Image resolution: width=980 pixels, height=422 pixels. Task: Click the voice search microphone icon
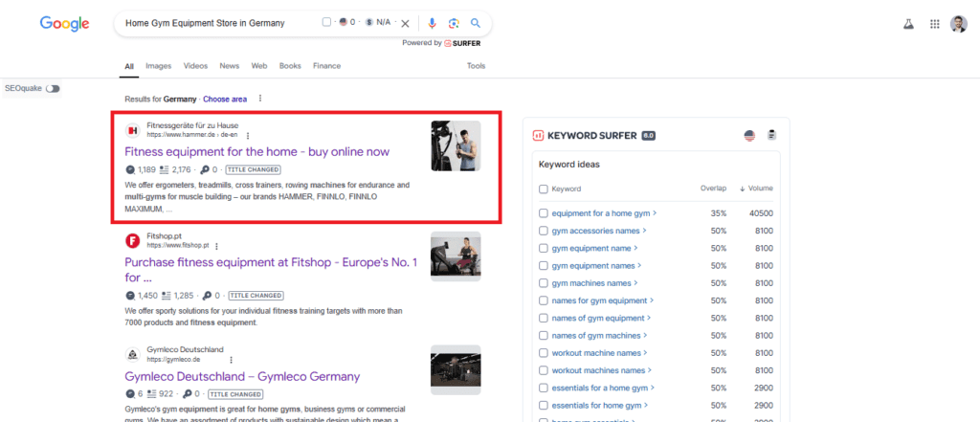coord(433,23)
